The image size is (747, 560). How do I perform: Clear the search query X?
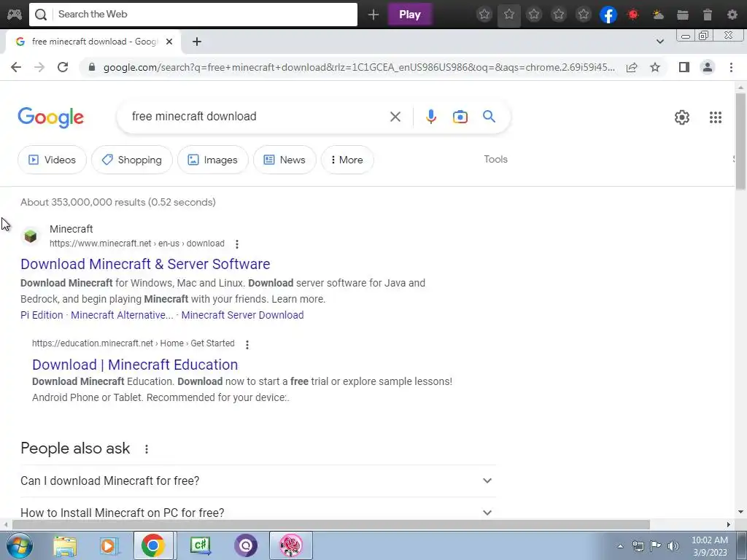click(395, 117)
